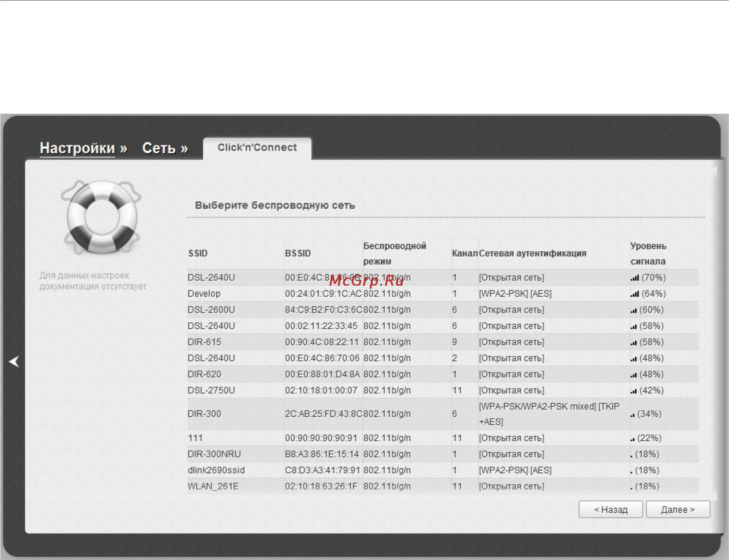Click dlink2690ssid's [WPA2-PSK] [AES] cell
729x560 pixels.
[515, 470]
